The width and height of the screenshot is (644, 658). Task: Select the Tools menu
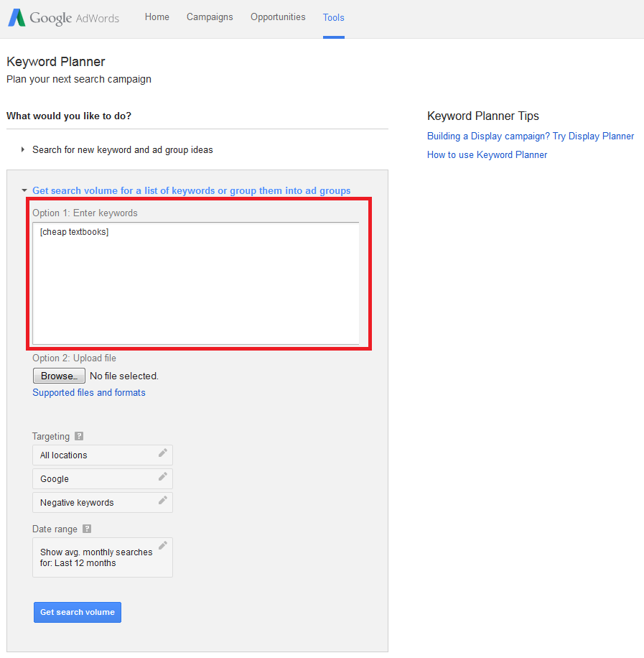tap(333, 17)
